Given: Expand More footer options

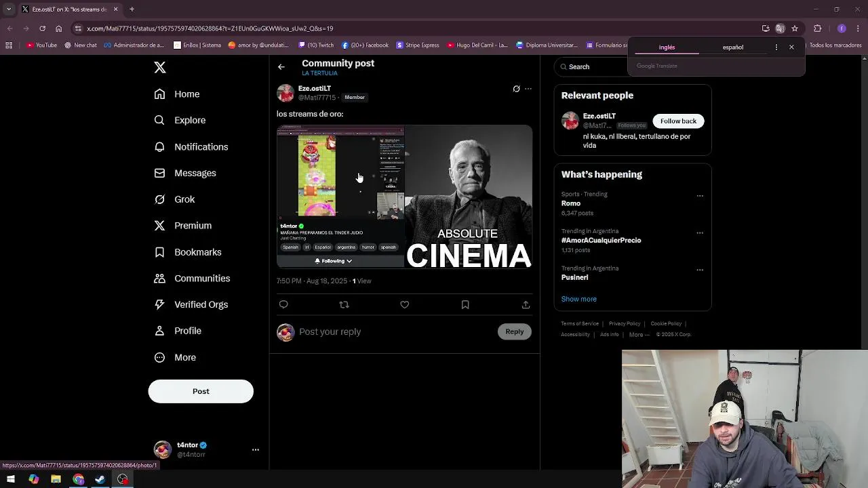Looking at the screenshot, I should coord(639,335).
